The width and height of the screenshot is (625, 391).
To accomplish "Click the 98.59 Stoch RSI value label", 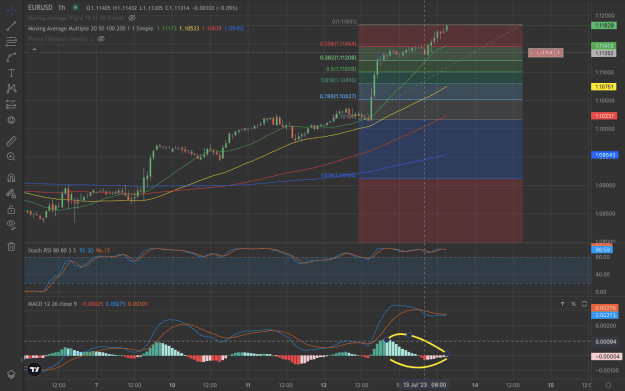I will point(601,250).
